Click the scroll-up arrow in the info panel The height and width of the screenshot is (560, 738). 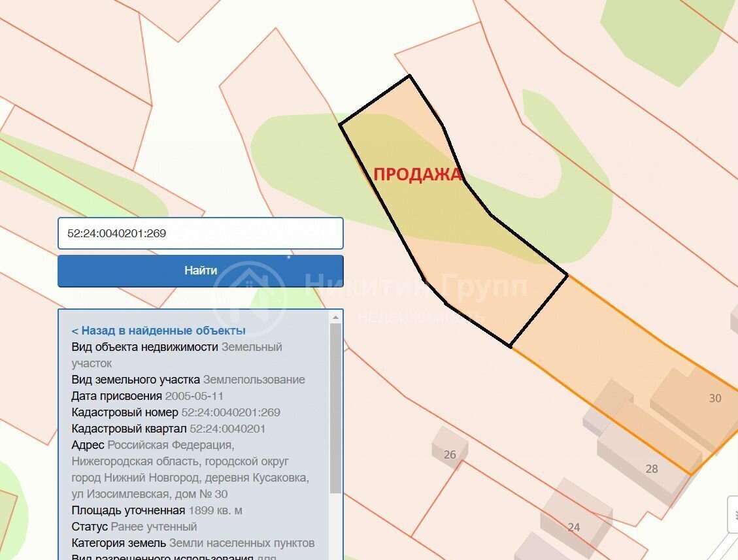click(335, 318)
